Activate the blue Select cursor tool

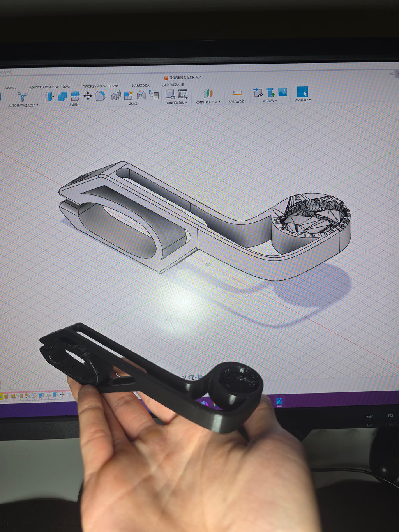coord(302,92)
